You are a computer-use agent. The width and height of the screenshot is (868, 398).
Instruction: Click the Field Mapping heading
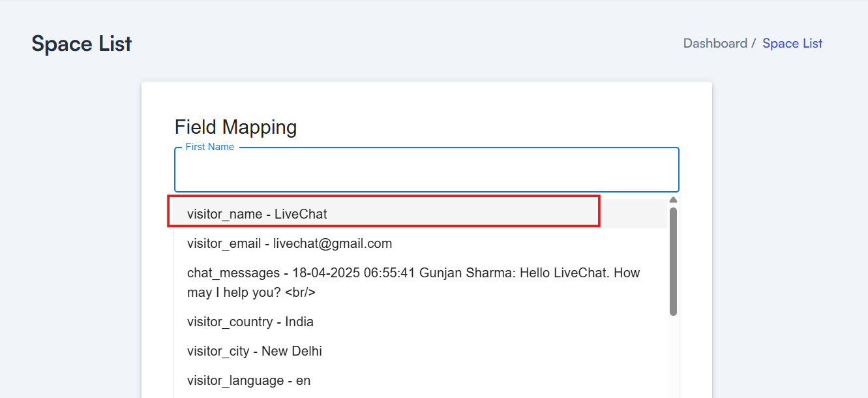pyautogui.click(x=235, y=127)
